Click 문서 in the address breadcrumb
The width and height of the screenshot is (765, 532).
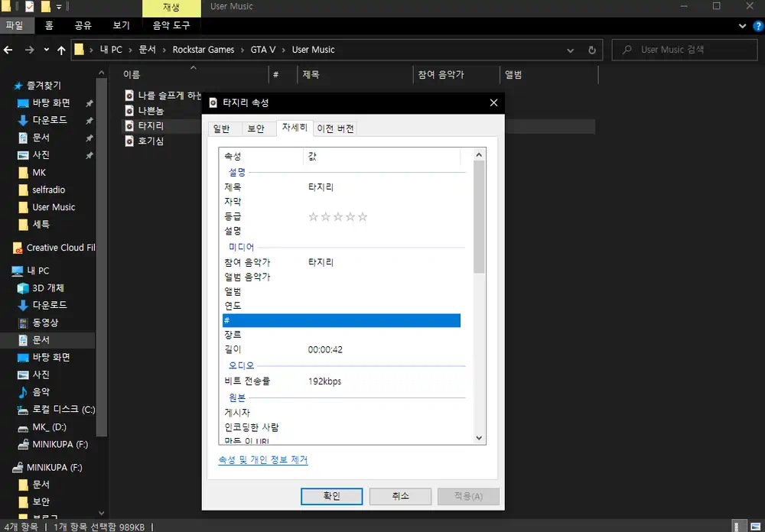click(x=147, y=50)
